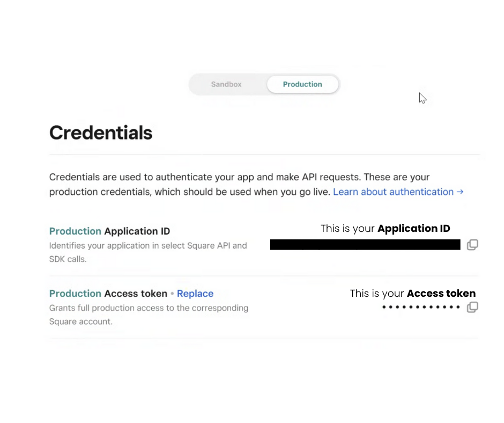Image resolution: width=504 pixels, height=423 pixels.
Task: Click the blacked-out Application ID value
Action: tap(365, 245)
